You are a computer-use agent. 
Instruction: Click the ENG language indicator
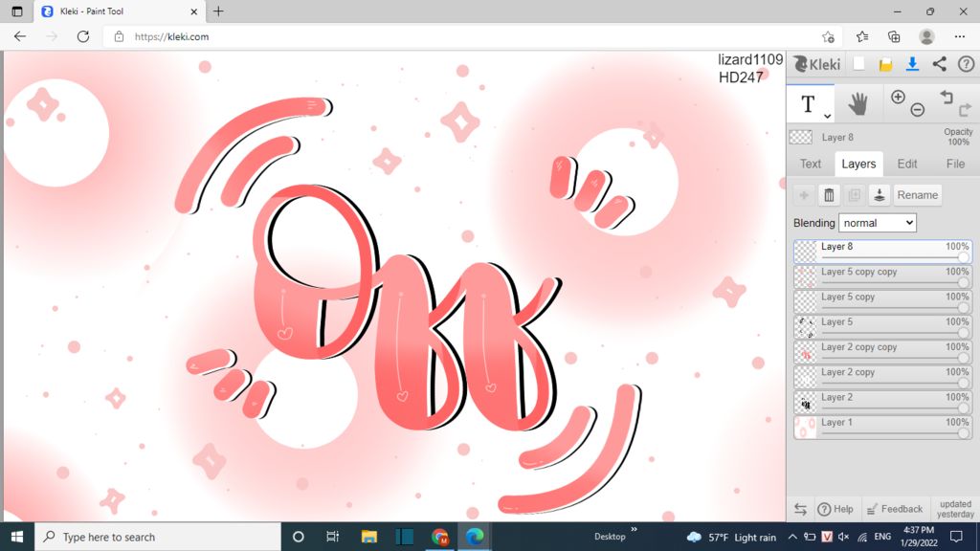882,537
